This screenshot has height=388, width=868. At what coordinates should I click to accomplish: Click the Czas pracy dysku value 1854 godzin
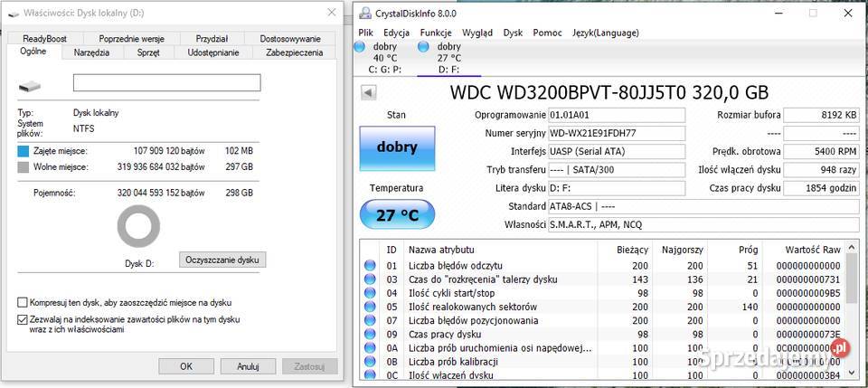822,188
